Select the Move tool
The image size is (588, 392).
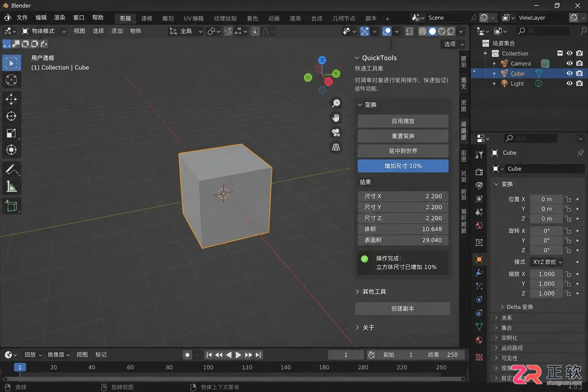[x=11, y=99]
